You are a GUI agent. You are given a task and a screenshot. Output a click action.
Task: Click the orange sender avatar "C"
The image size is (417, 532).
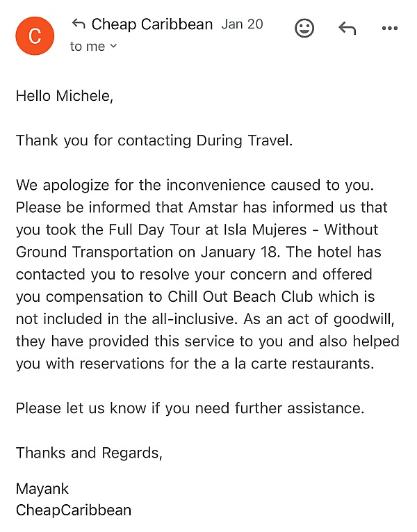[35, 35]
